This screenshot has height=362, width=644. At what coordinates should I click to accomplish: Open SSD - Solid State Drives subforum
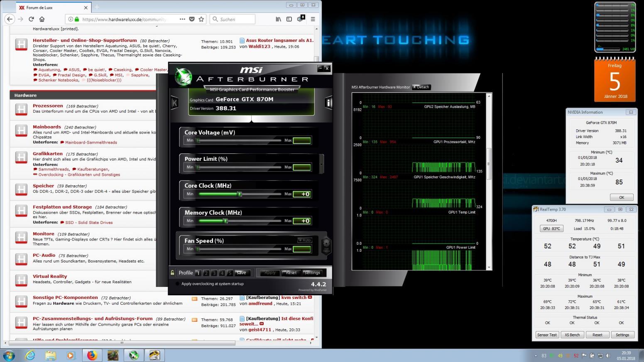89,222
